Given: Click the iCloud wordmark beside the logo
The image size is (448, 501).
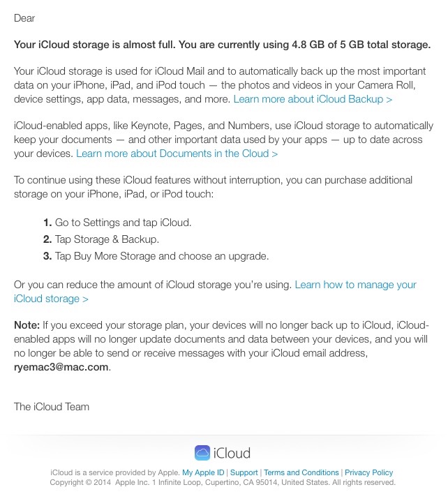Looking at the screenshot, I should (232, 453).
